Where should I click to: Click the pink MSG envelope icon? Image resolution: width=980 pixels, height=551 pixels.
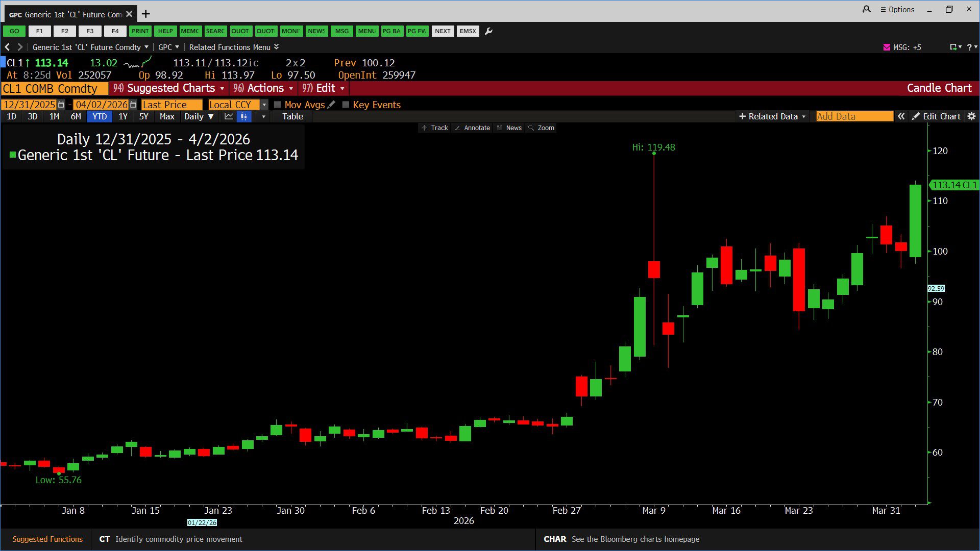click(x=887, y=47)
